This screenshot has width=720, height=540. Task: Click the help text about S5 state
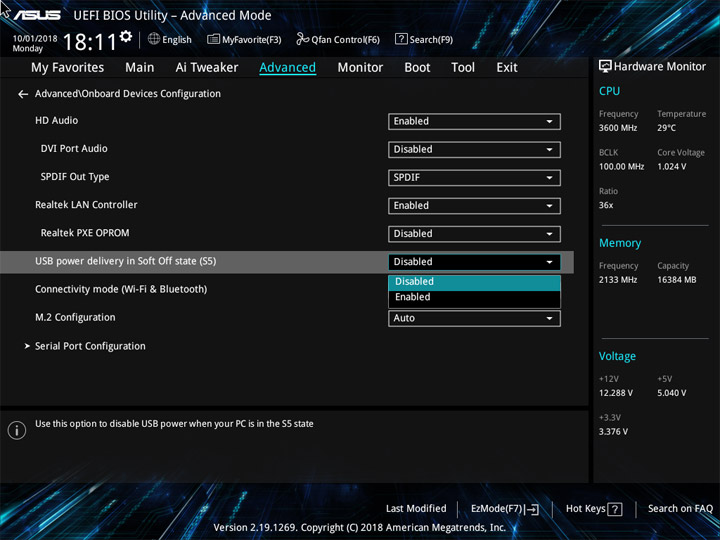click(174, 424)
